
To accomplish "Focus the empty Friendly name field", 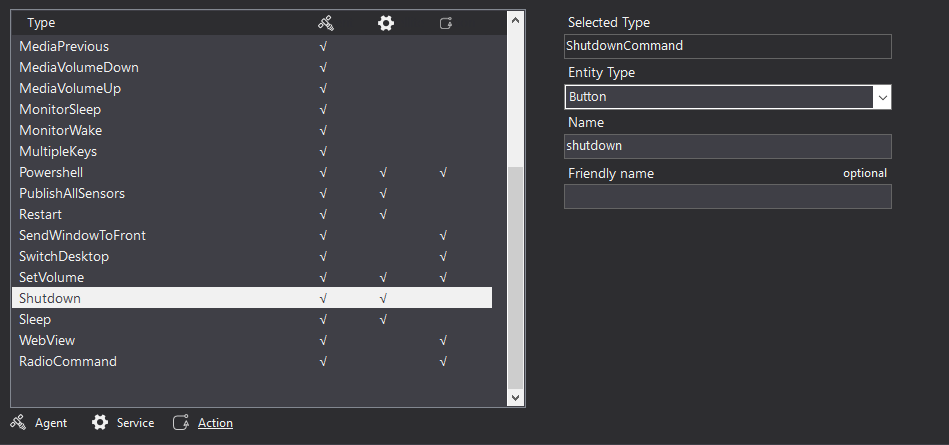I will click(x=727, y=197).
